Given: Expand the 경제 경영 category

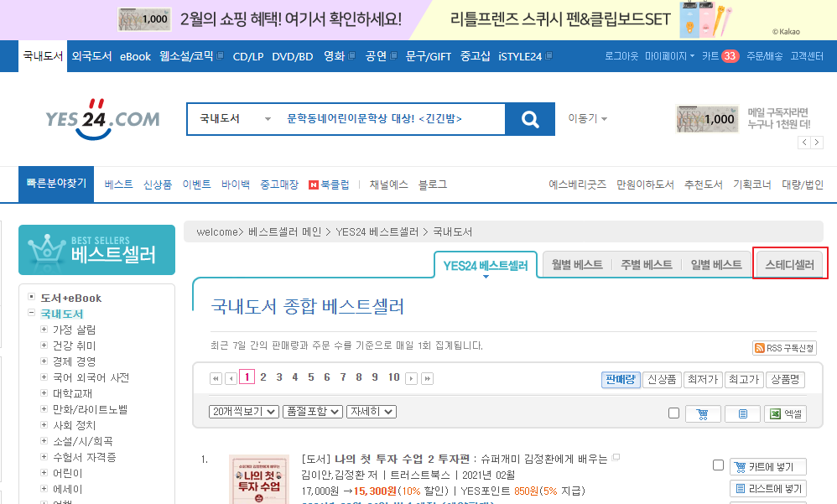Looking at the screenshot, I should (x=44, y=361).
